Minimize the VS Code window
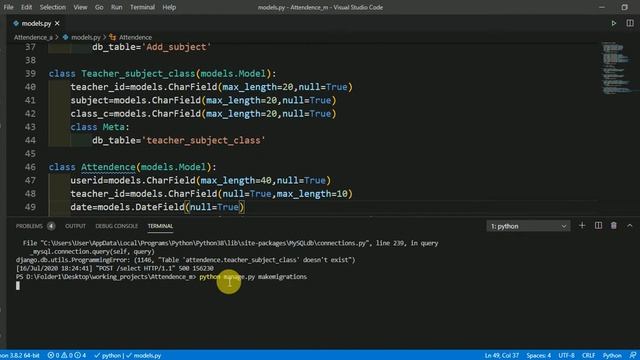640x360 pixels. click(602, 7)
